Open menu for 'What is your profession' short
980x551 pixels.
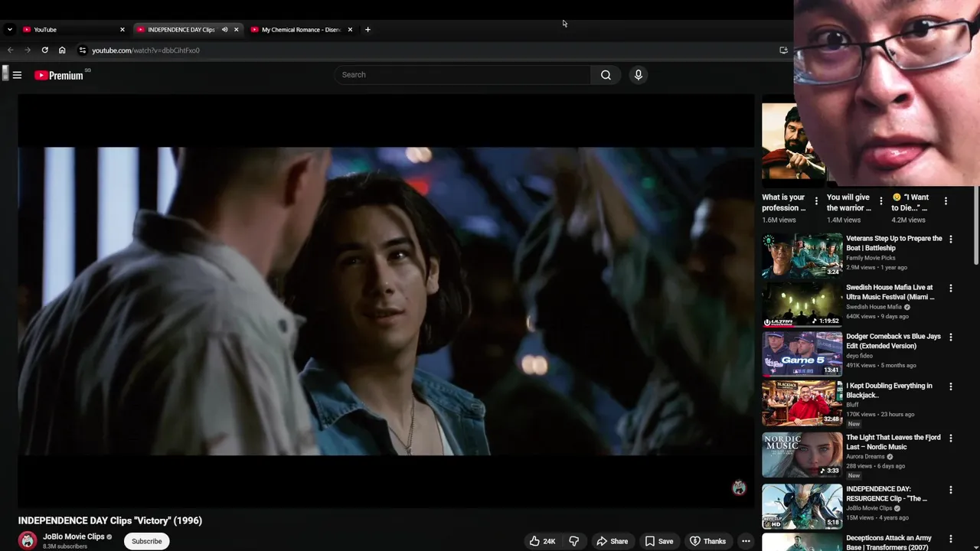[x=816, y=201]
